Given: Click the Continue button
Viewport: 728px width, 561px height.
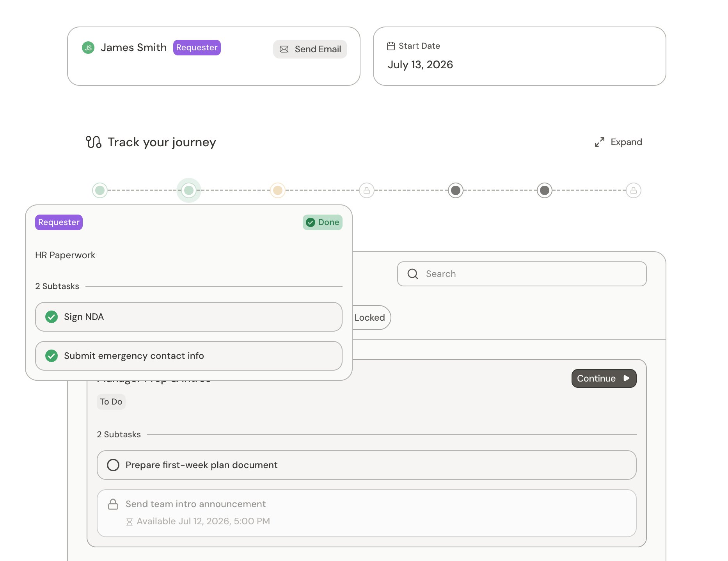Looking at the screenshot, I should click(604, 378).
